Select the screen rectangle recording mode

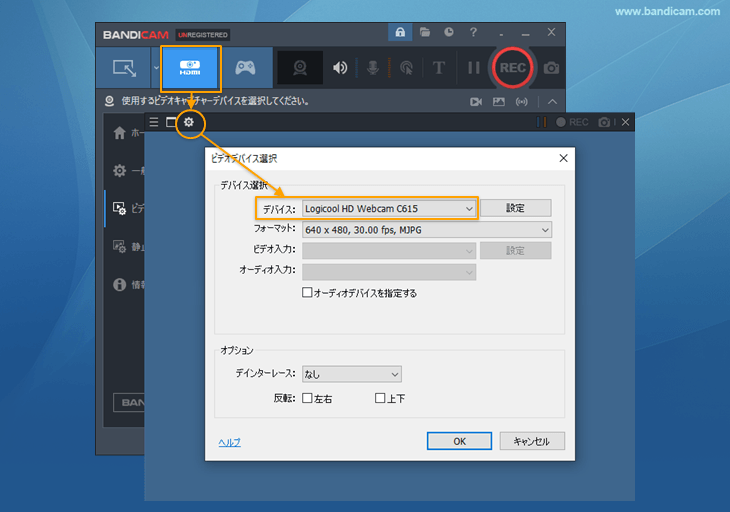pyautogui.click(x=125, y=68)
